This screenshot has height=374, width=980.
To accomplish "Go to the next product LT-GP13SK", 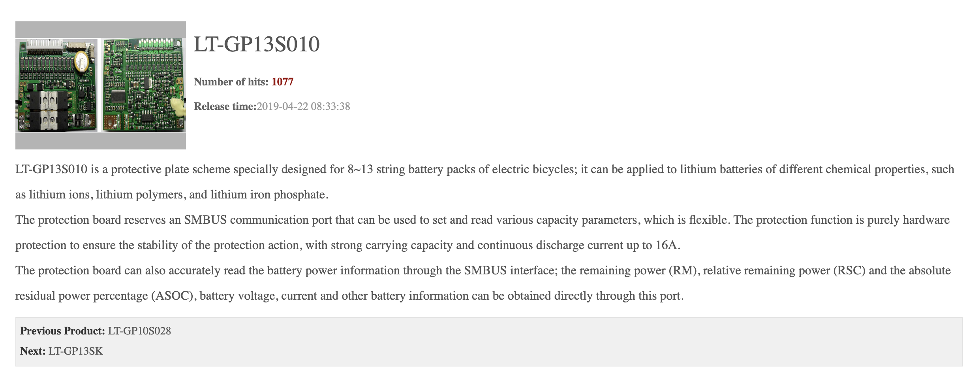I will coord(75,351).
